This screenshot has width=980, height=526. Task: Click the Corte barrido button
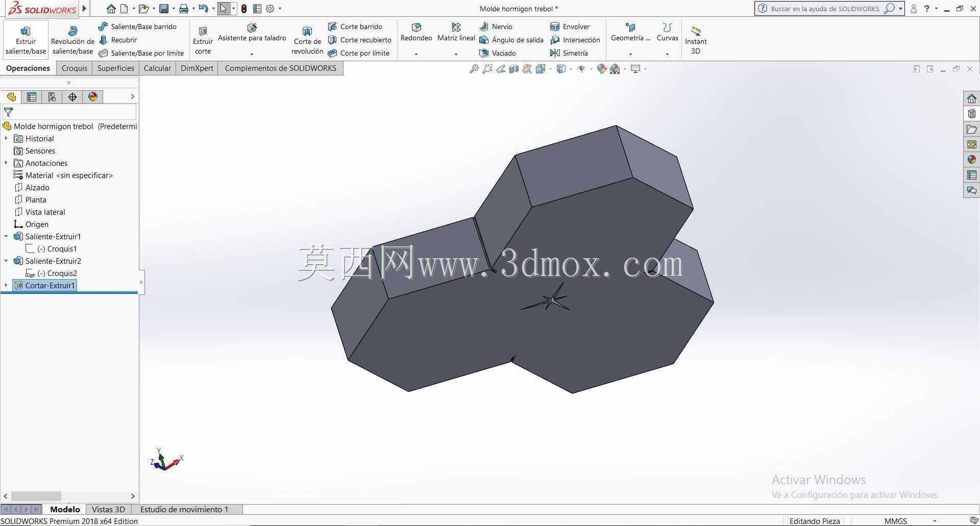(x=355, y=27)
